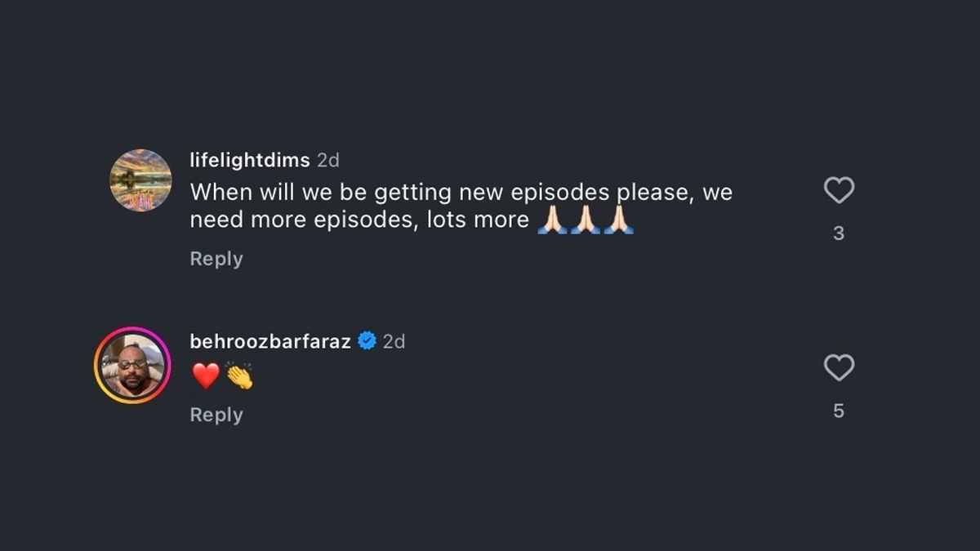Click the 'When will we be getting' comment line
The width and height of the screenshot is (980, 551).
point(461,193)
